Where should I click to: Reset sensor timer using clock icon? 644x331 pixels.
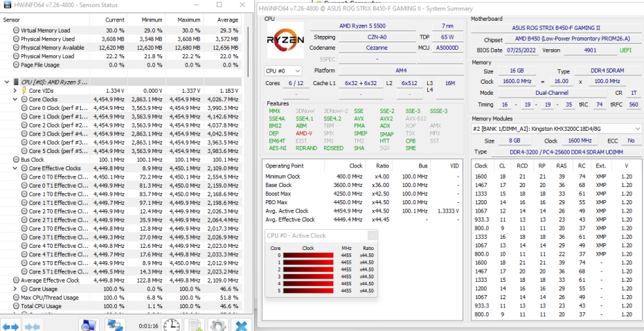tap(172, 325)
